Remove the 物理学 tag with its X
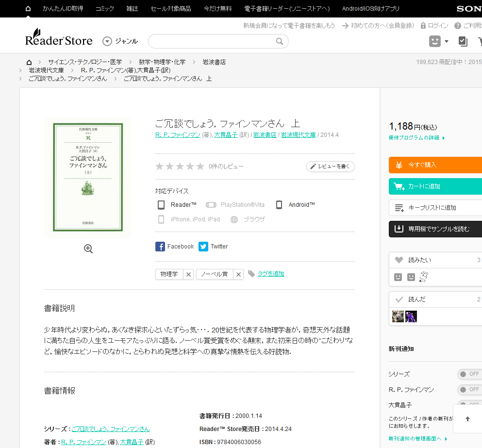Viewport: 482px width, 448px height. tap(189, 274)
